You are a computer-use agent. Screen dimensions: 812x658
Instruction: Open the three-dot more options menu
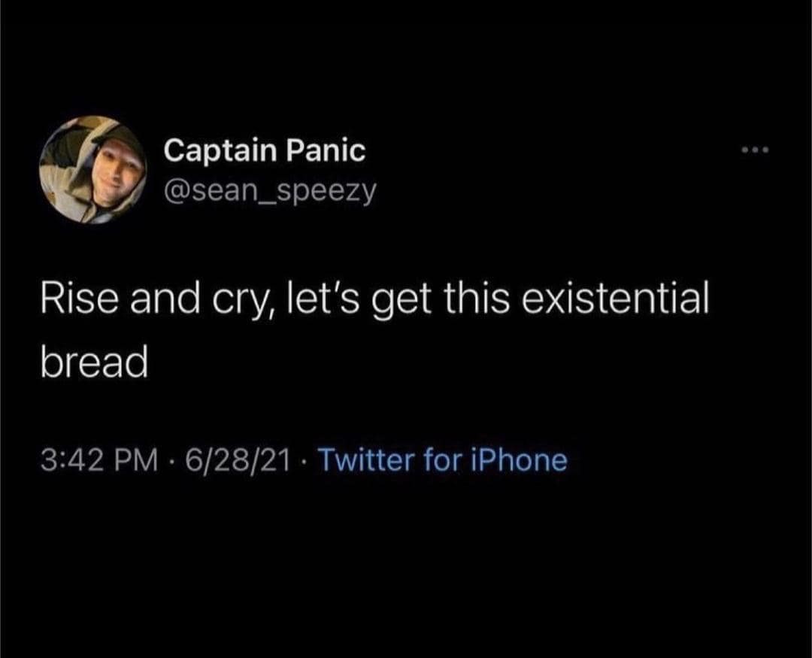click(x=756, y=149)
